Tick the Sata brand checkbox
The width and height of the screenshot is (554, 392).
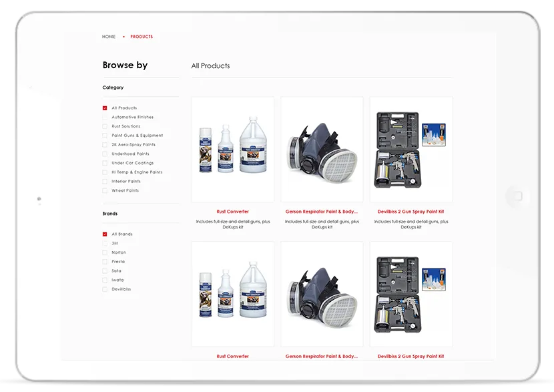click(x=105, y=271)
